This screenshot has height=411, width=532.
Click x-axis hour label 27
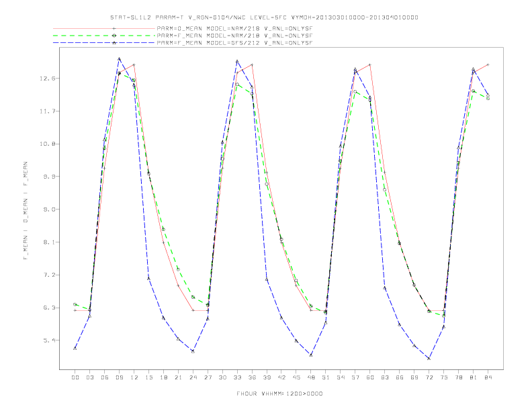coord(208,377)
